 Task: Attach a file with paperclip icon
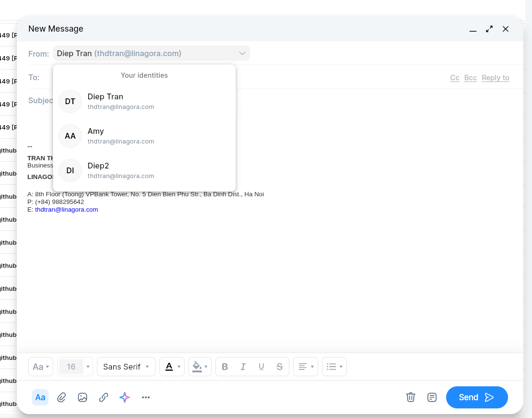click(61, 397)
